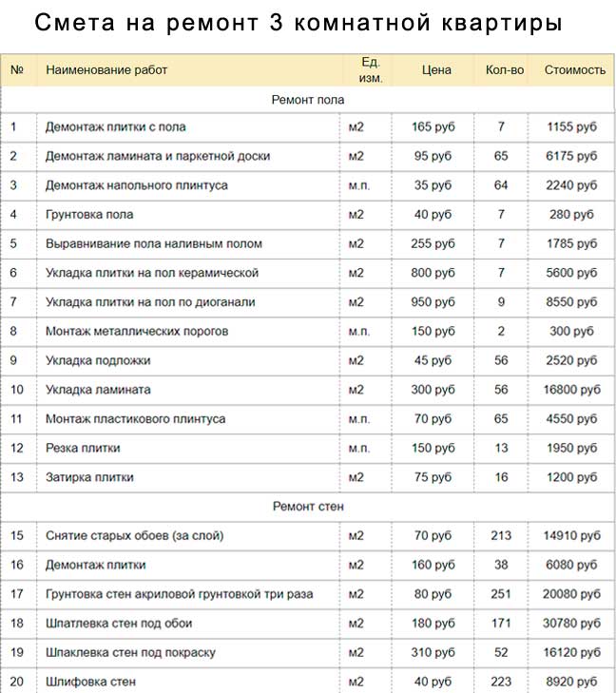Click the title 'Смета на ремонт 3 комнатной квартиры'
The height and width of the screenshot is (693, 616).
point(298,23)
